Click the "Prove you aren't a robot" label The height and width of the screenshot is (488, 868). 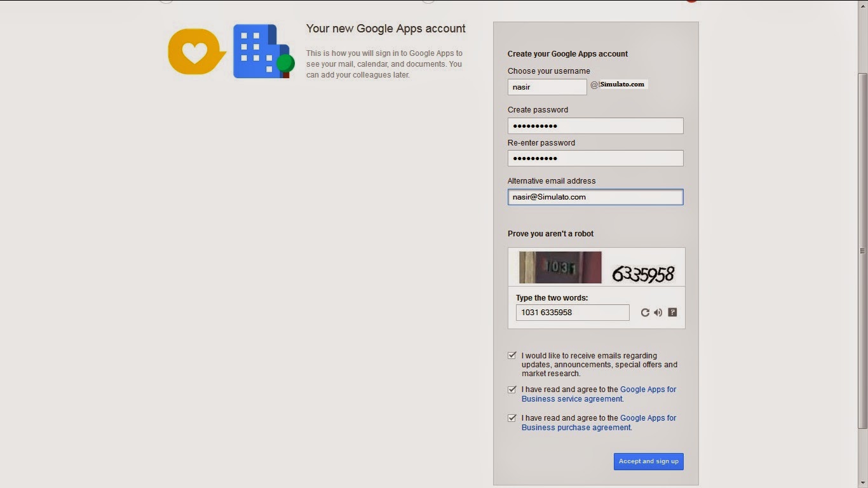pyautogui.click(x=550, y=234)
